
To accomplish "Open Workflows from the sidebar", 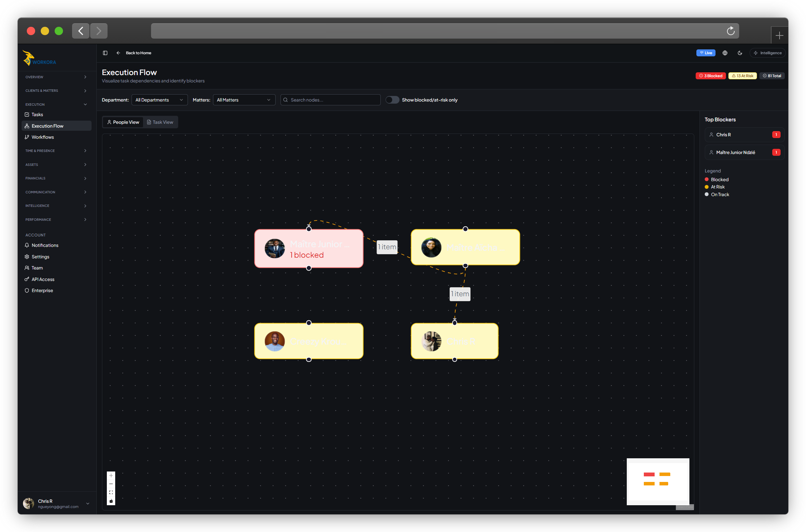I will pos(43,137).
